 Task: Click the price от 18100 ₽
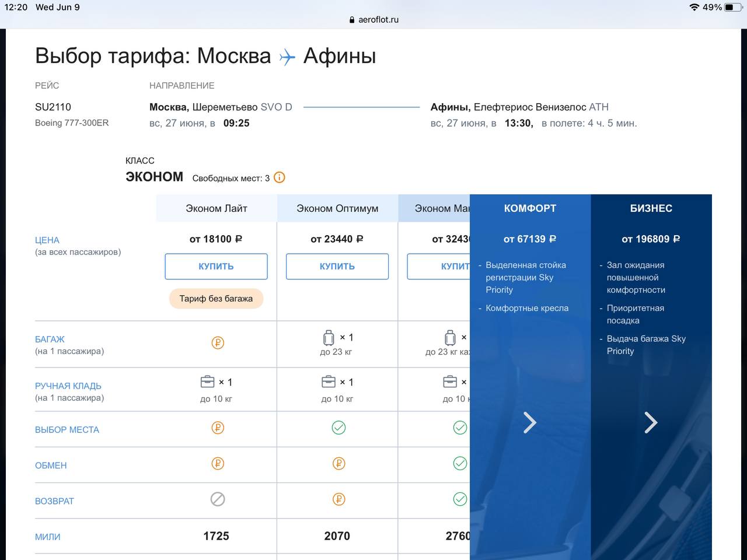(x=216, y=239)
